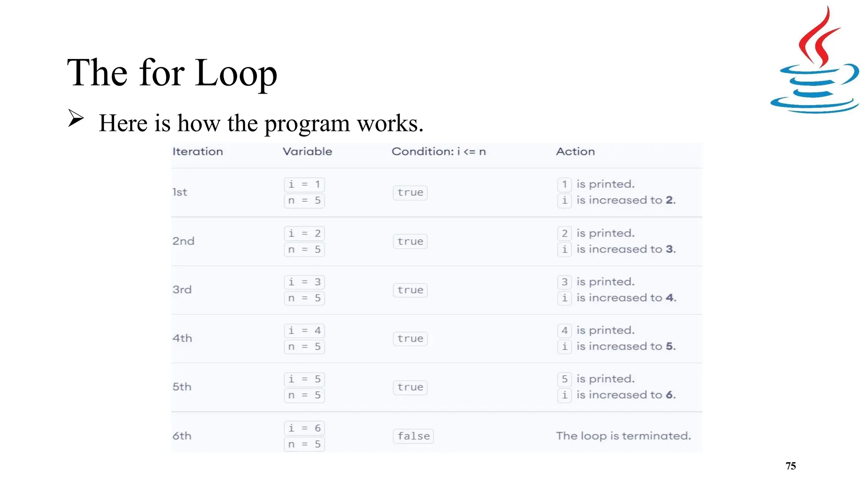Click the 'i = 6' code box

304,428
